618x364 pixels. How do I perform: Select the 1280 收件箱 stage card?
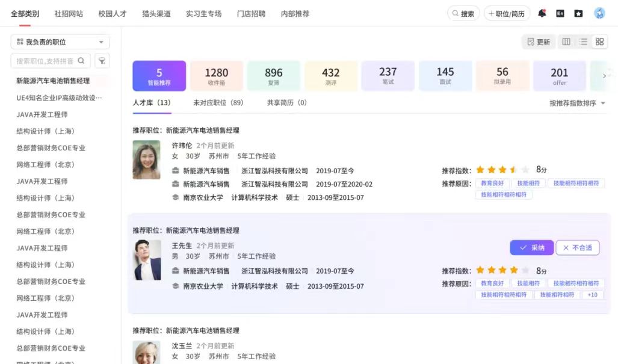pos(217,76)
